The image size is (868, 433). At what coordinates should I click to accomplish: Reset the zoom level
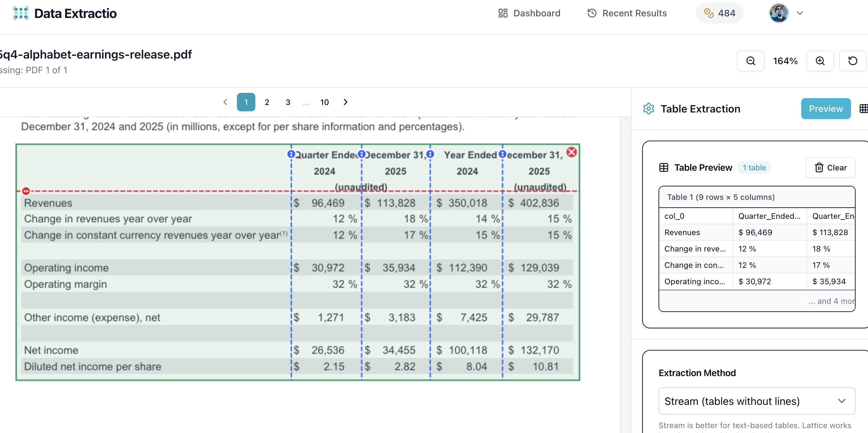tap(853, 61)
